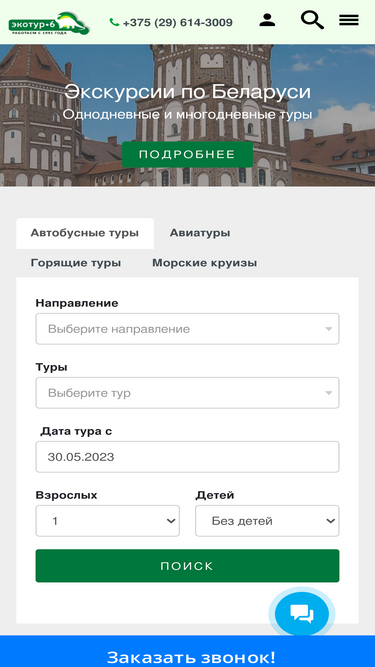Click the ПОДРОБНЕЕ banner button
This screenshot has width=375, height=667.
click(x=188, y=154)
